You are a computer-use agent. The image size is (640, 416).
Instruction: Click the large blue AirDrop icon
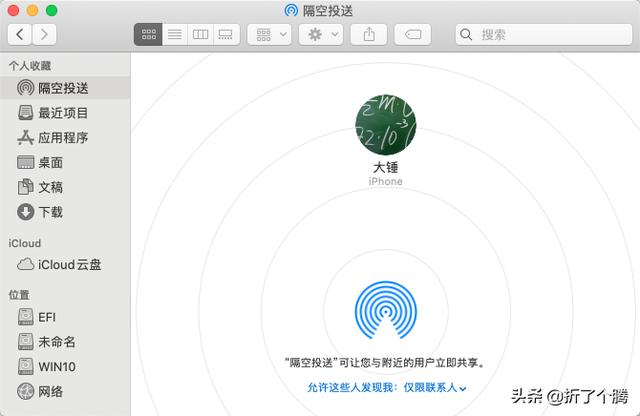click(386, 310)
